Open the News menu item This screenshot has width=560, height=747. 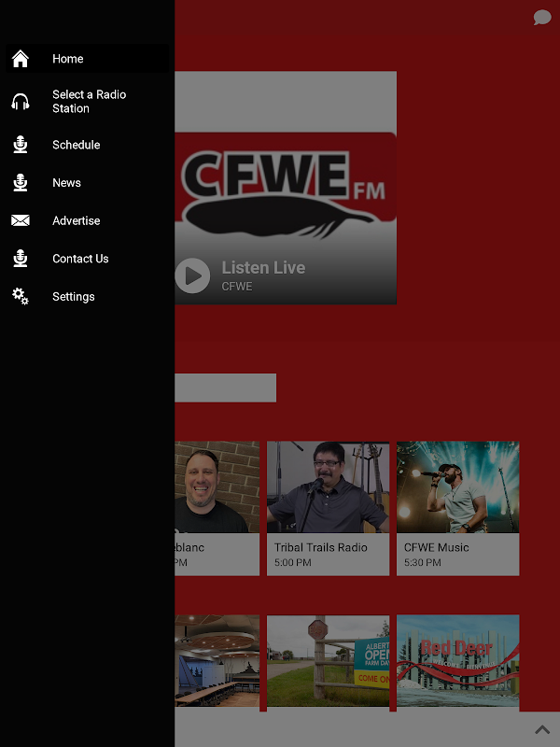[x=87, y=182]
